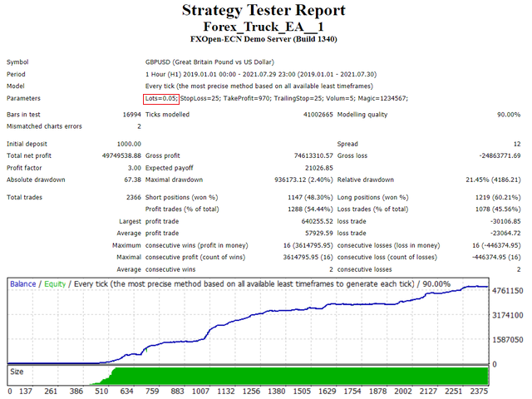Image resolution: width=532 pixels, height=399 pixels.
Task: Click the Balance legend label in chart
Action: point(22,284)
